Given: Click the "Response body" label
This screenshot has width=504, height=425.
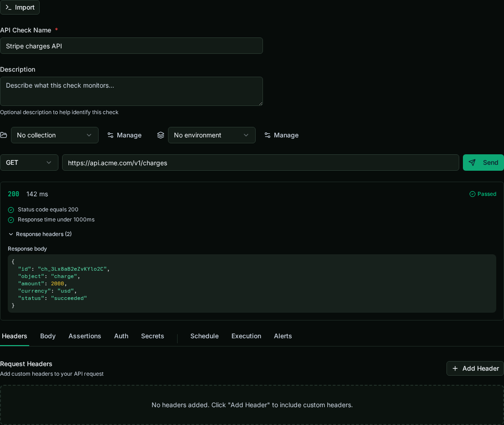Looking at the screenshot, I should pyautogui.click(x=27, y=248).
